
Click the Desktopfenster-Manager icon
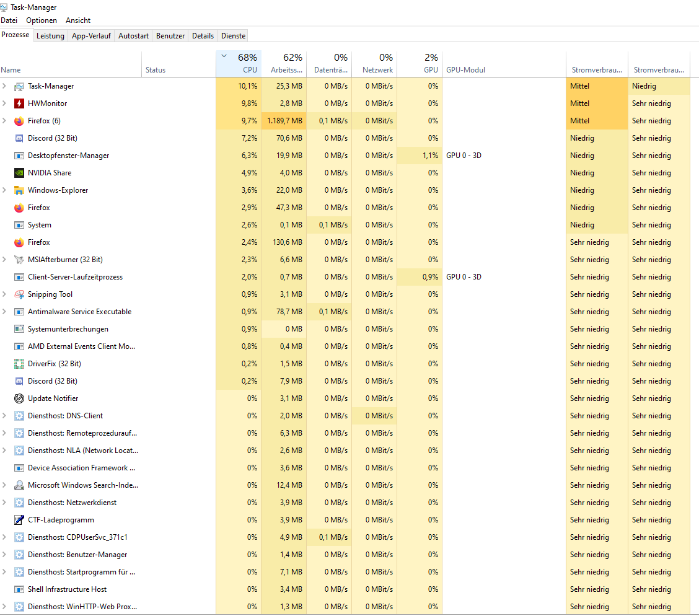point(19,156)
